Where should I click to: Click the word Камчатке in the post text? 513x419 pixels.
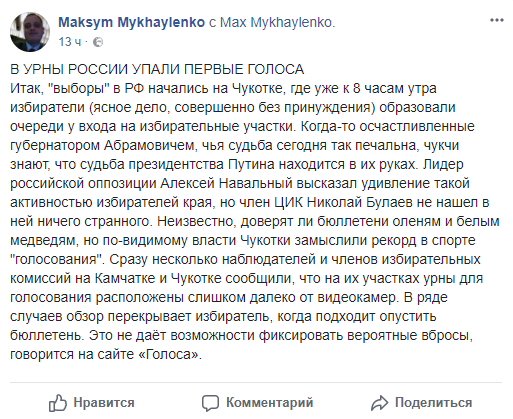(x=125, y=278)
